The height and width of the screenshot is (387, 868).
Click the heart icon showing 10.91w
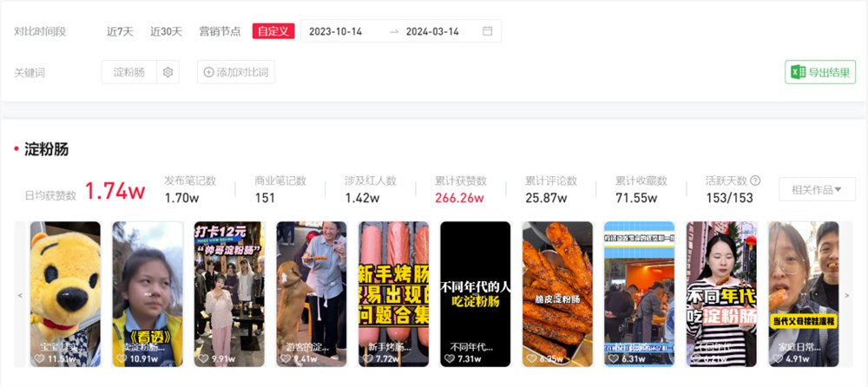point(122,358)
